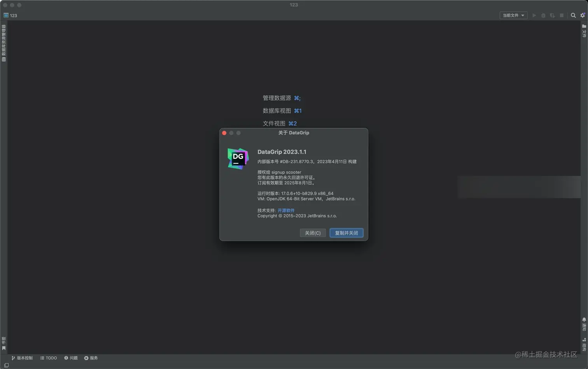The width and height of the screenshot is (588, 369).
Task: Click the Run with Coverage shield icon
Action: pos(552,16)
